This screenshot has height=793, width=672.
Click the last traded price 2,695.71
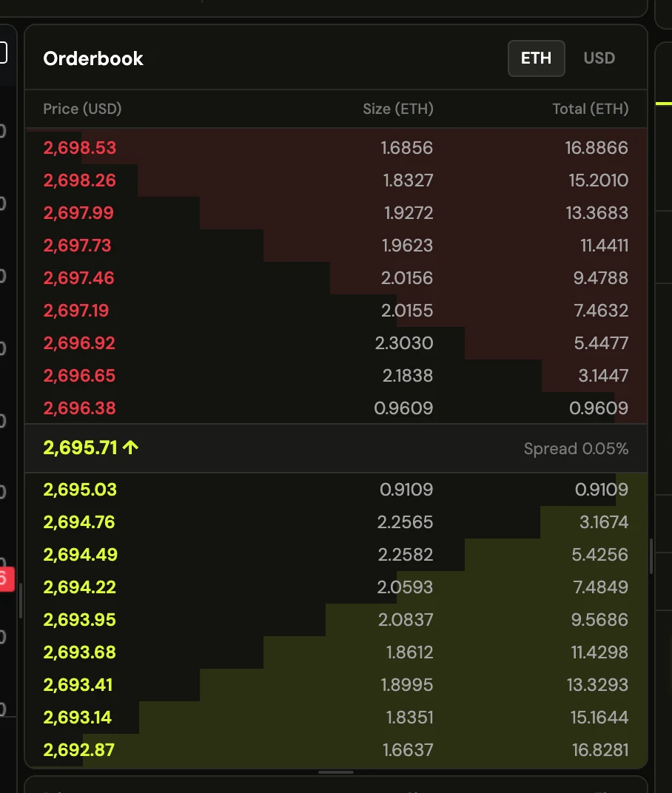point(81,448)
